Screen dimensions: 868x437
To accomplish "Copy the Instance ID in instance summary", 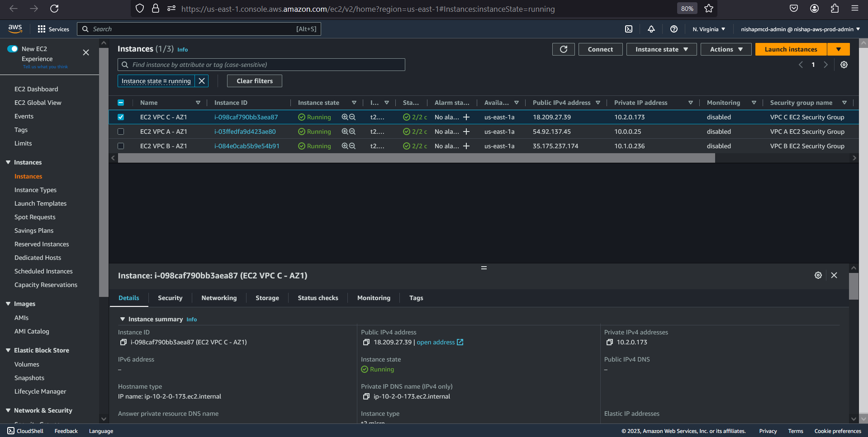I will [123, 343].
